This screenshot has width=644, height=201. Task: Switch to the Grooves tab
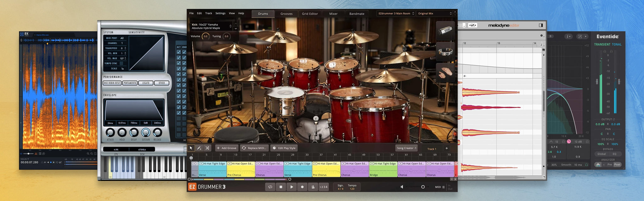point(286,14)
